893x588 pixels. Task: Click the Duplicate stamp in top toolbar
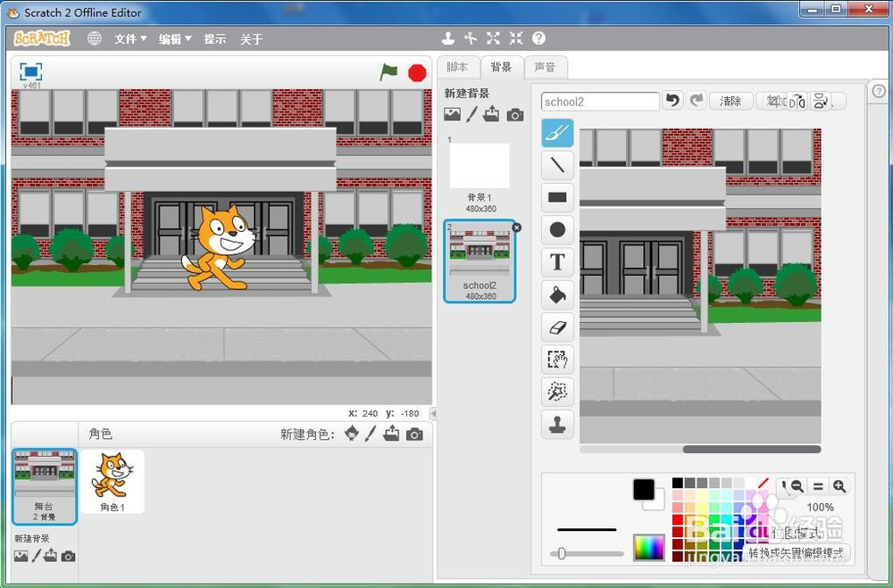pyautogui.click(x=449, y=38)
